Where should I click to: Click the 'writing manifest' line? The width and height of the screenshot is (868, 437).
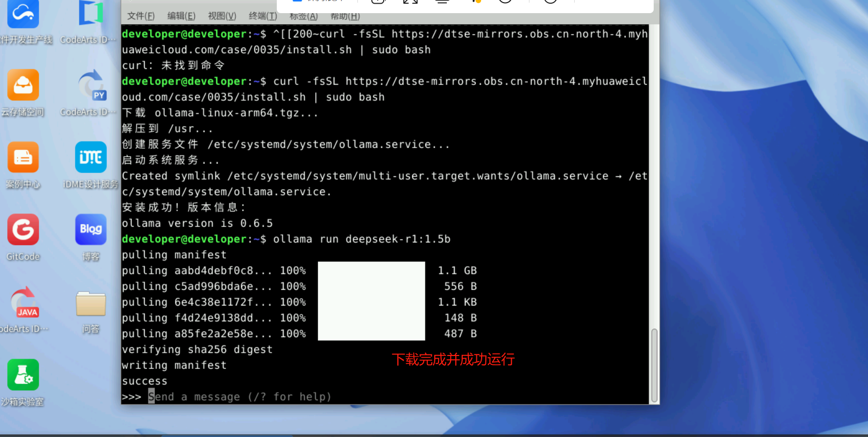click(174, 365)
